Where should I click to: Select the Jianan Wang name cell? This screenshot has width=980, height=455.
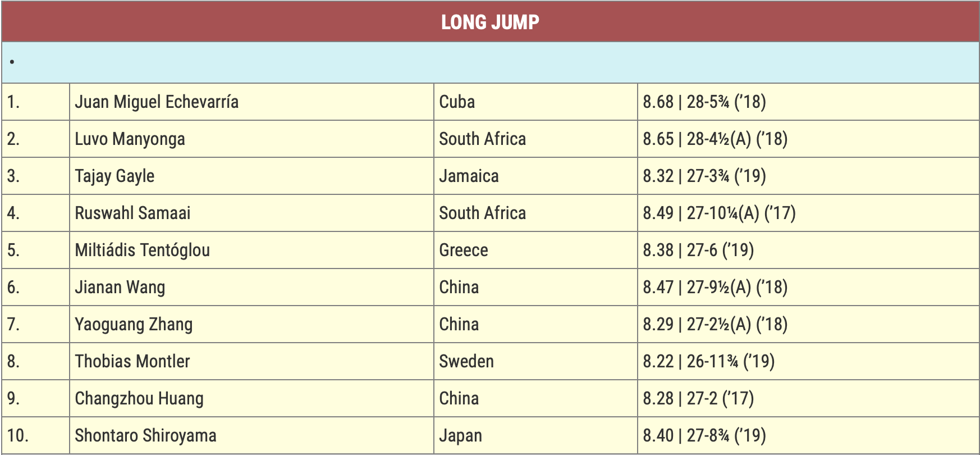(x=120, y=287)
